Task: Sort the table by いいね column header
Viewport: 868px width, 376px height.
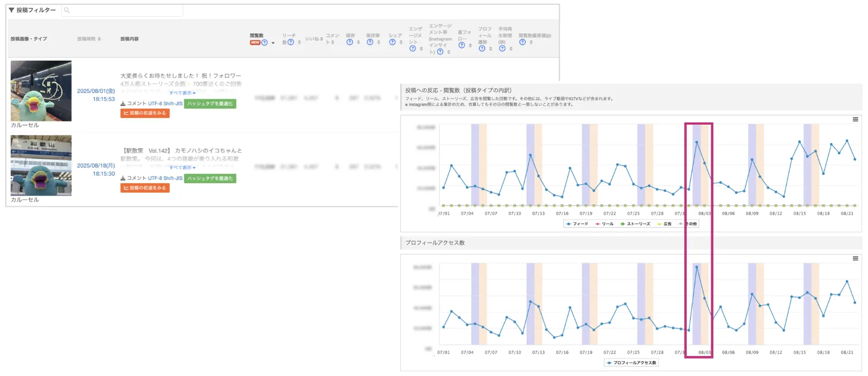Action: [x=314, y=39]
